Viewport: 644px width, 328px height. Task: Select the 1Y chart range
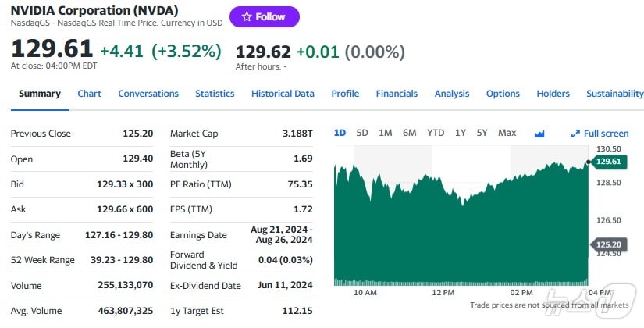tap(460, 133)
